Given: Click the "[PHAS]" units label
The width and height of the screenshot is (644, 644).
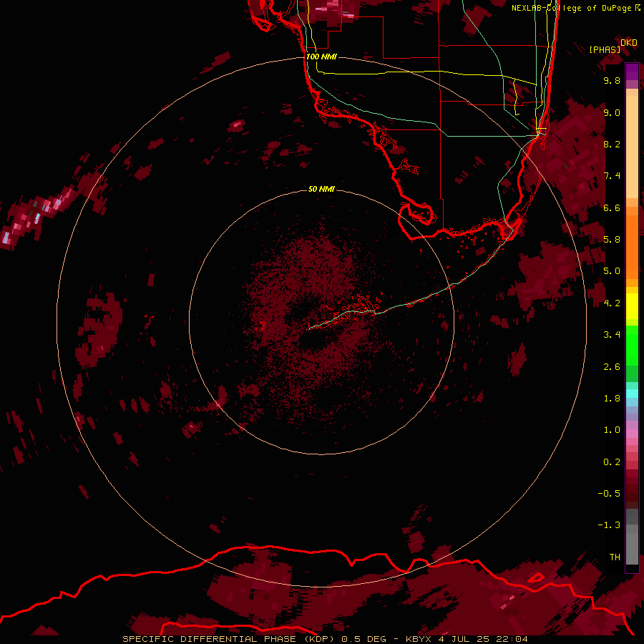Looking at the screenshot, I should coord(605,49).
